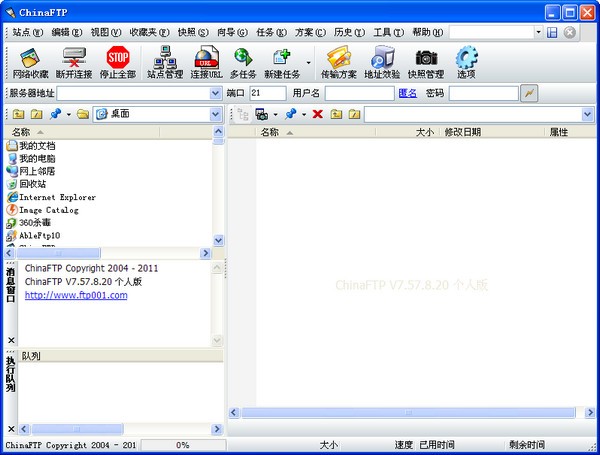Image resolution: width=600 pixels, height=455 pixels.
Task: Open the 站点 menu
Action: click(28, 33)
